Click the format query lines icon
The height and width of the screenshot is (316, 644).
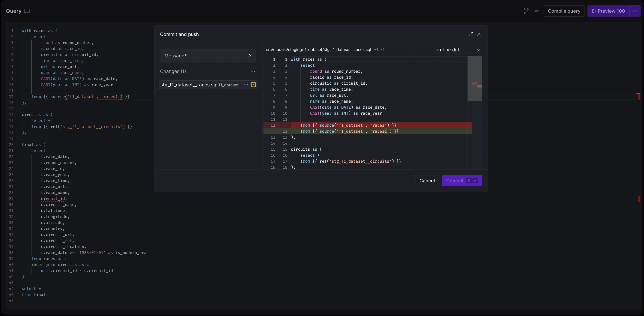tap(537, 11)
